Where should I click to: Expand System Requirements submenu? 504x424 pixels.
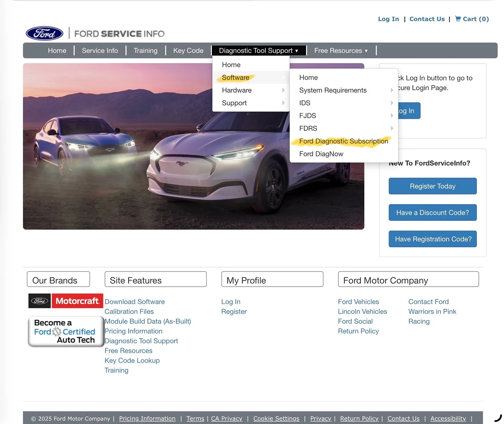pyautogui.click(x=344, y=90)
